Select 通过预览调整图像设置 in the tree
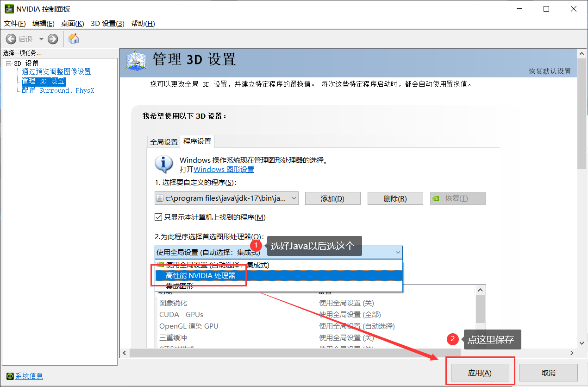The image size is (588, 387). pos(56,72)
